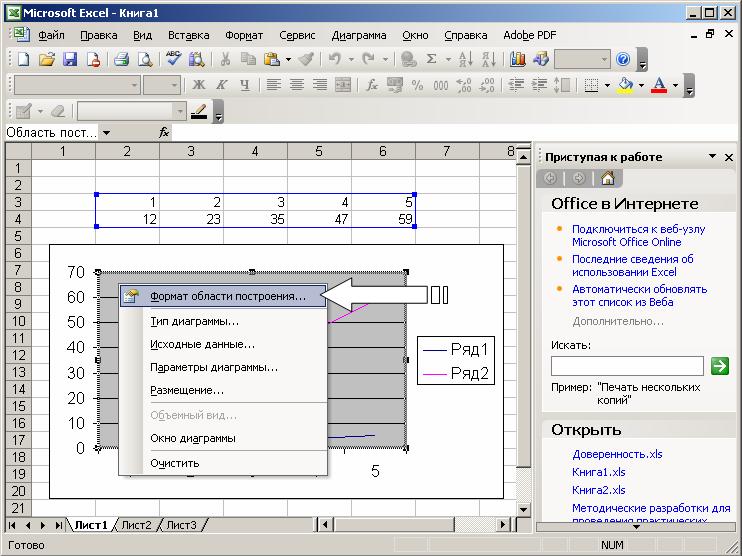Click the Home icon in task pane
Screen dimensions: 742x556
(x=608, y=178)
